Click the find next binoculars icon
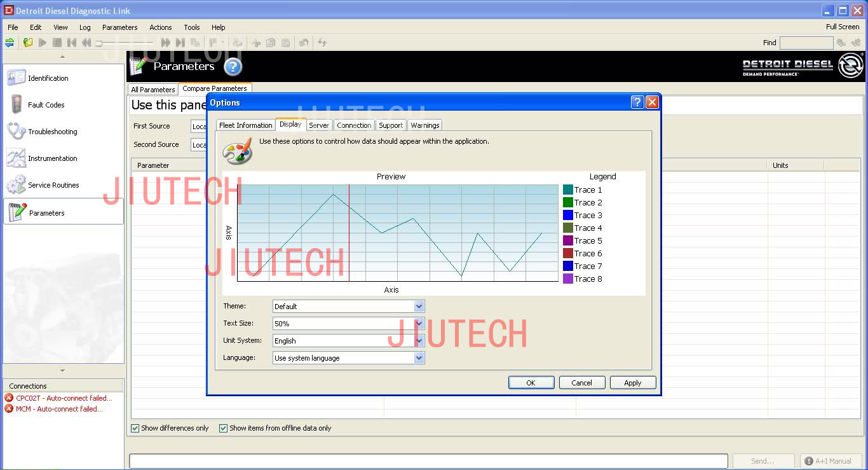 tap(856, 43)
